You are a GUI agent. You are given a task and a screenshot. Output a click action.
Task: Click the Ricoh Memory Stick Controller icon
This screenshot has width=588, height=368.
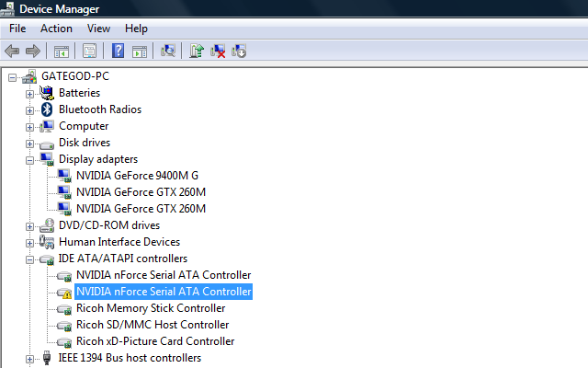pyautogui.click(x=64, y=309)
